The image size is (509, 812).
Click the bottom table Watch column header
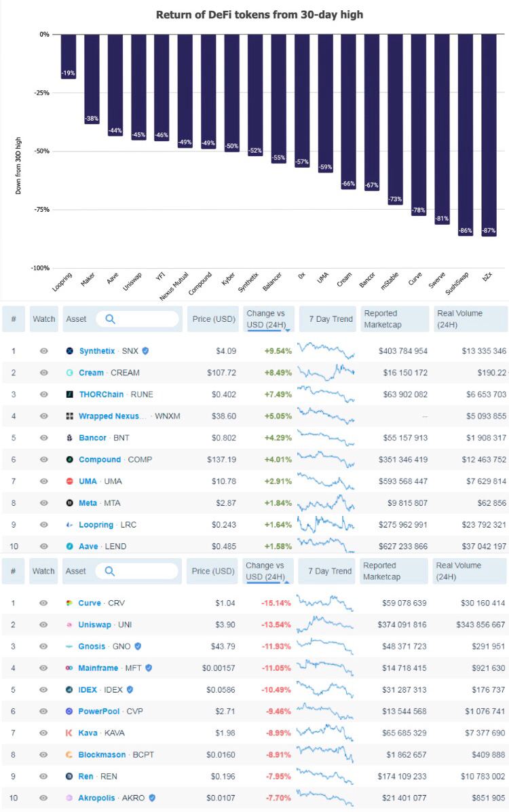[x=43, y=571]
